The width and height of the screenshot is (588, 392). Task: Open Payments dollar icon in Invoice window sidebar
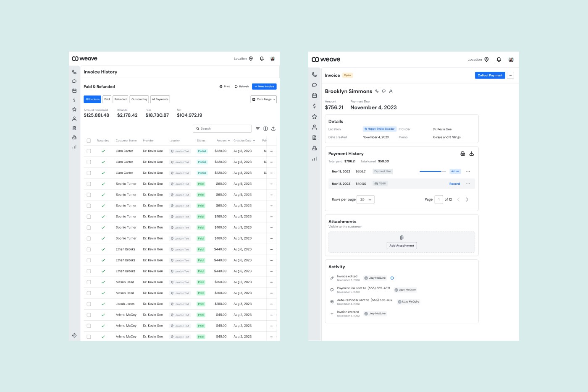[x=314, y=106]
